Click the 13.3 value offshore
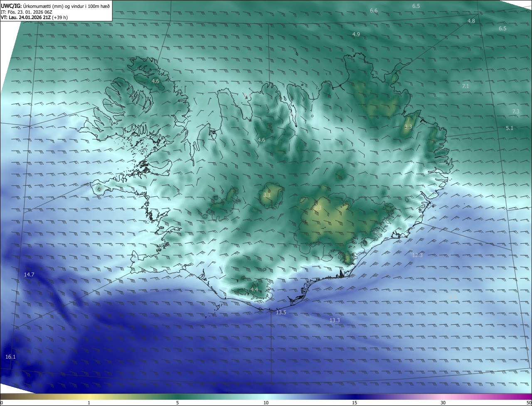This screenshot has width=532, height=406. click(x=335, y=320)
